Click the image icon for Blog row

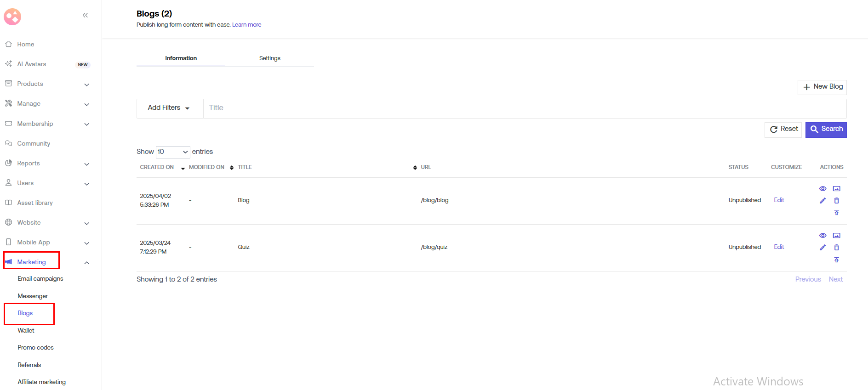(836, 189)
